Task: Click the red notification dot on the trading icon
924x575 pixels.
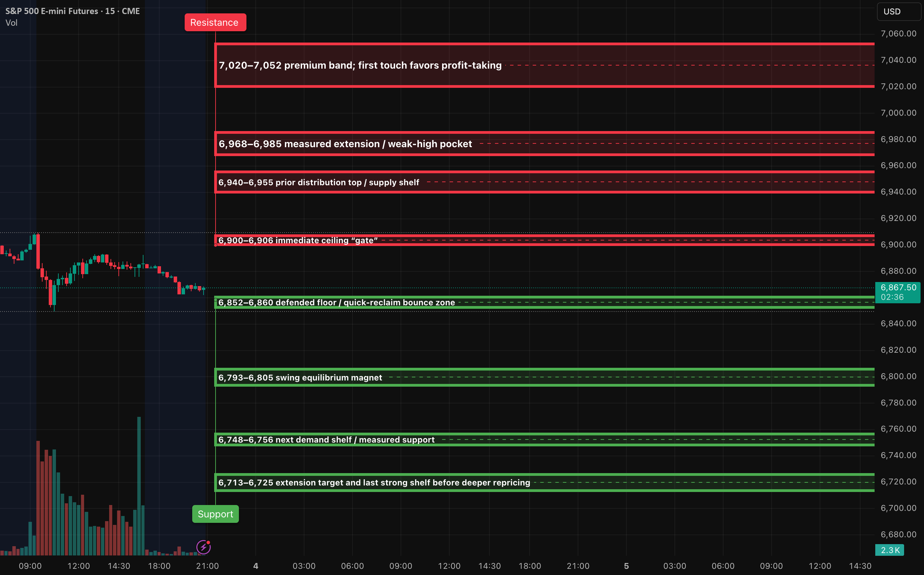Action: pos(209,543)
